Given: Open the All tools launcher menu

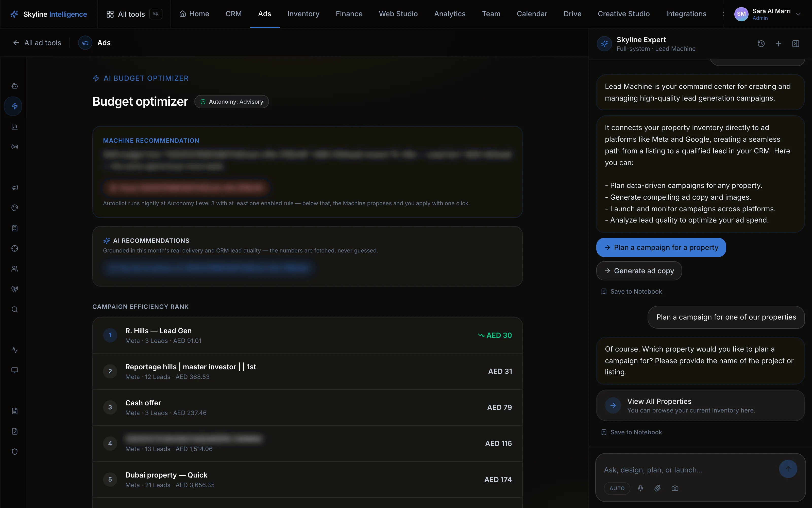Looking at the screenshot, I should click(134, 14).
